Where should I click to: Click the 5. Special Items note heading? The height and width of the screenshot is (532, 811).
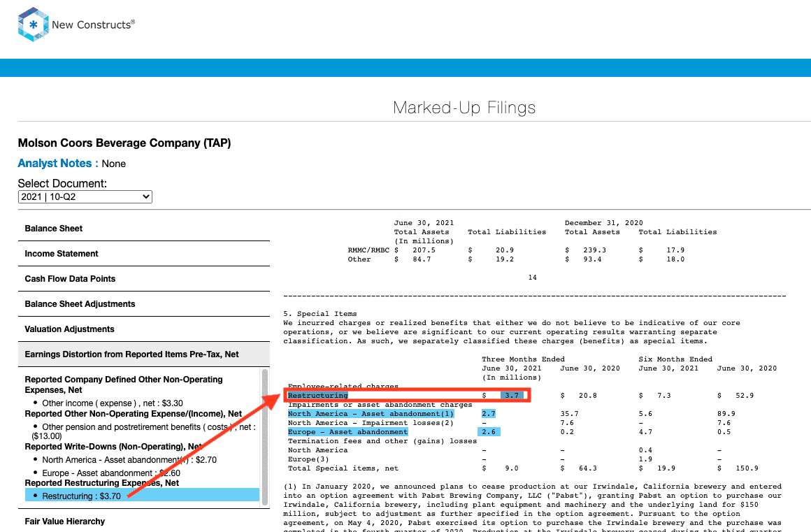click(x=320, y=314)
